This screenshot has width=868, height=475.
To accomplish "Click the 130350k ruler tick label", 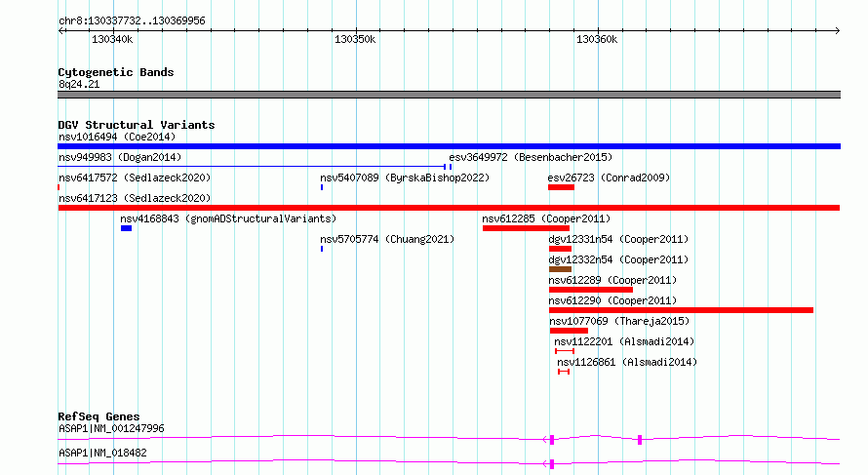I will coord(355,39).
